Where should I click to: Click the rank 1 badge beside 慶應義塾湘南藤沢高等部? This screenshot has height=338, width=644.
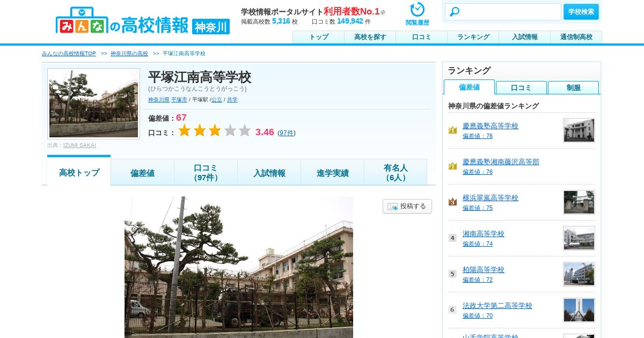[452, 166]
